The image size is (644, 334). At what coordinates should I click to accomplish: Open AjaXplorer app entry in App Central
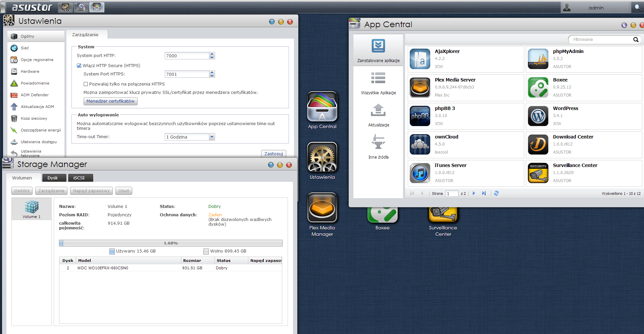466,59
